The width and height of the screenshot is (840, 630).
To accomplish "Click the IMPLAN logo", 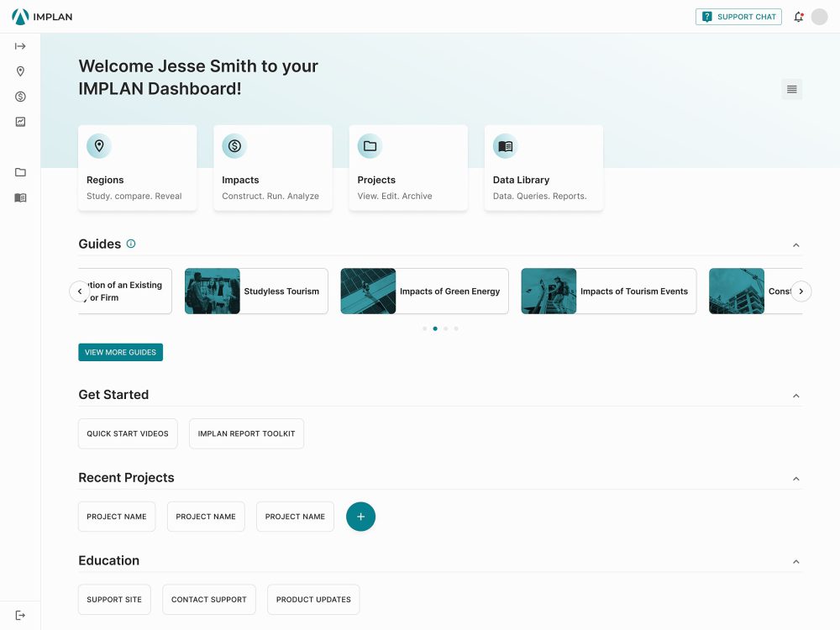I will click(42, 17).
